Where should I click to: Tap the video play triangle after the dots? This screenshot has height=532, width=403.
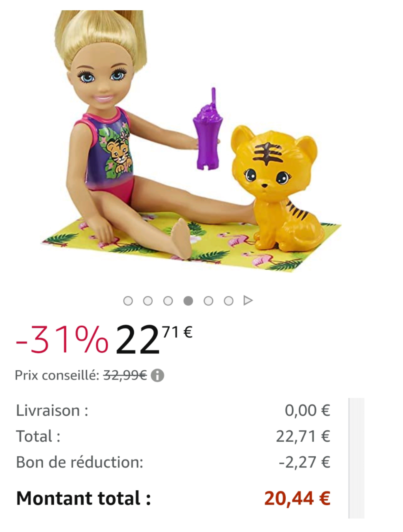[x=248, y=301]
